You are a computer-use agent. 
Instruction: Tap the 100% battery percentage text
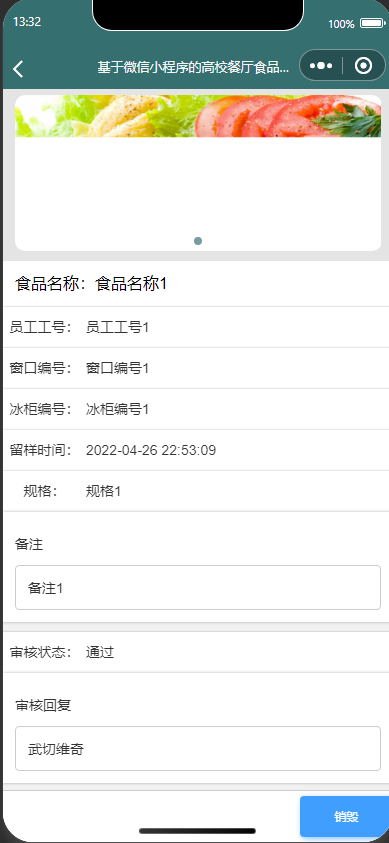point(341,24)
